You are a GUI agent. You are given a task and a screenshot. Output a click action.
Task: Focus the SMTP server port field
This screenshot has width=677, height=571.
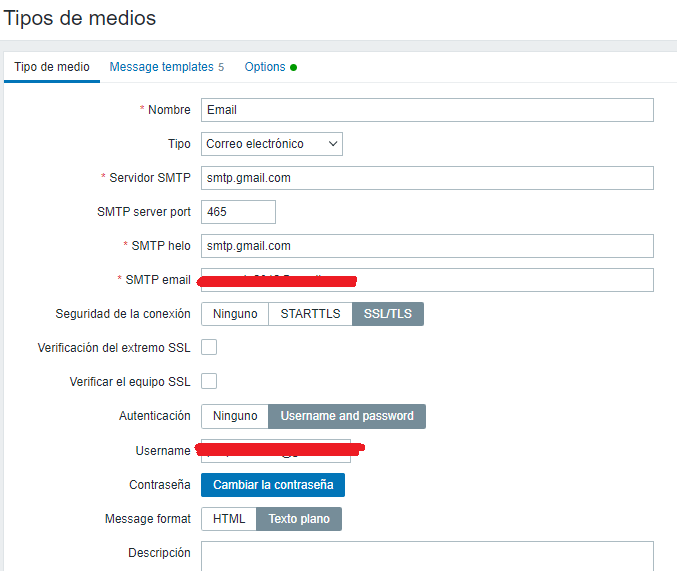tap(238, 212)
